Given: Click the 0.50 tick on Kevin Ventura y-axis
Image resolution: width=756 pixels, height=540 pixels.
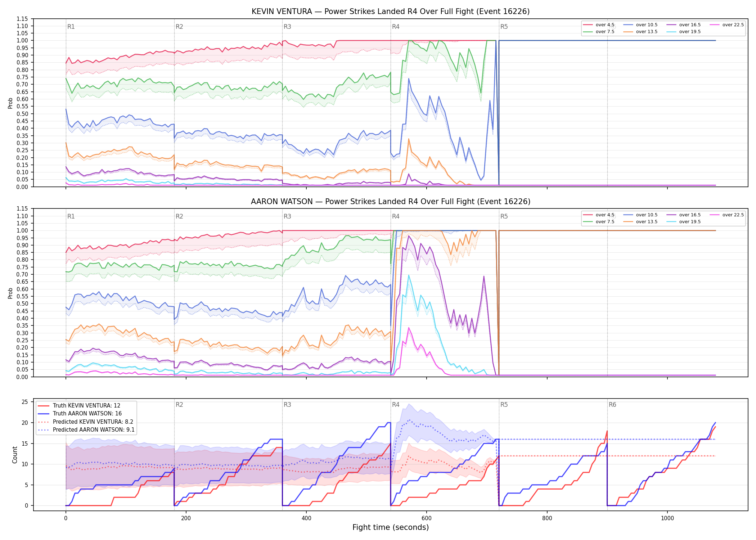Looking at the screenshot, I should tap(22, 114).
